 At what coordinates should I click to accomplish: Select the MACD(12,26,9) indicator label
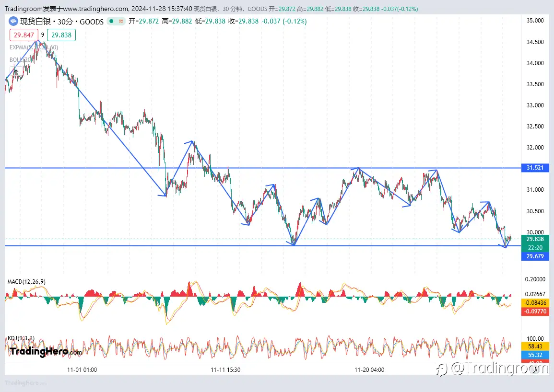[x=26, y=281]
